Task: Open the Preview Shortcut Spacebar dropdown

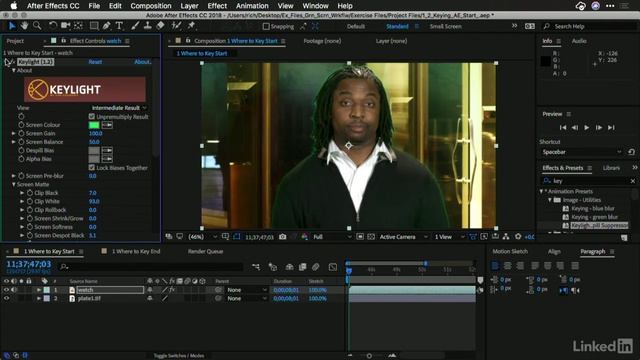Action: point(582,152)
